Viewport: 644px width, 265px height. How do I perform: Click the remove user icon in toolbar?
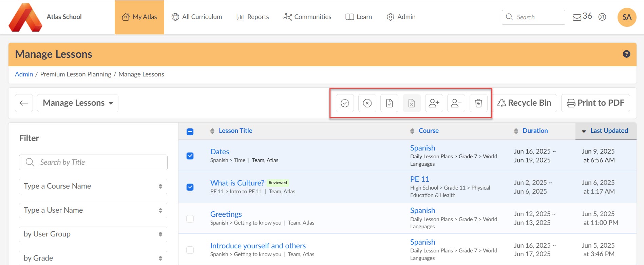pyautogui.click(x=456, y=103)
